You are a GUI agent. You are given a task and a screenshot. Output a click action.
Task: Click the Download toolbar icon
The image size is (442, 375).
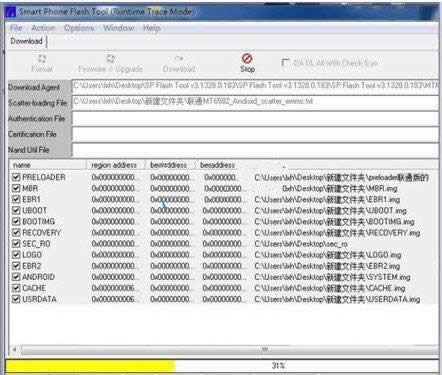(179, 59)
